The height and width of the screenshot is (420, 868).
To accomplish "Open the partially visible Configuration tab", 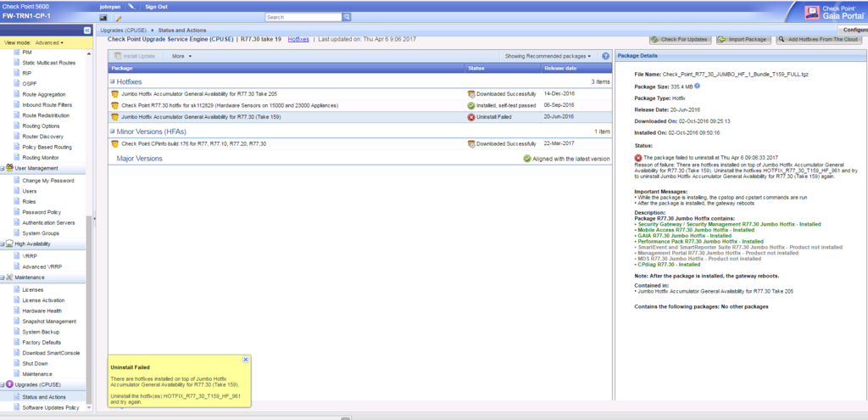I will [x=853, y=30].
